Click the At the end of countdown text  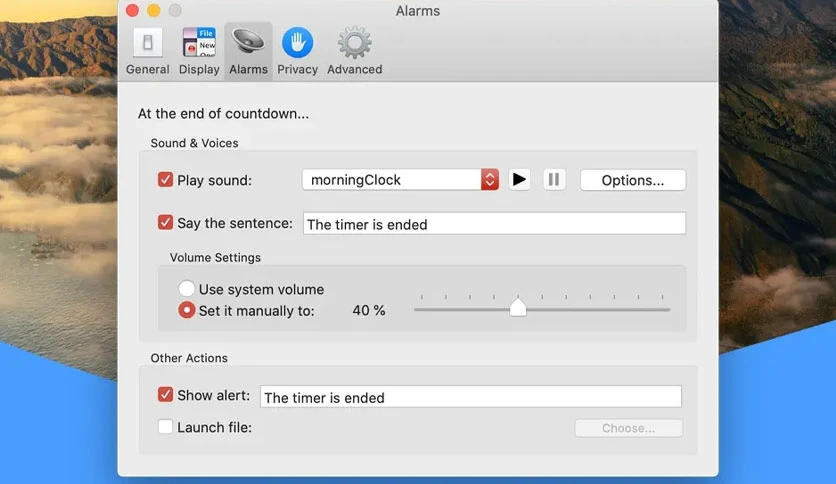click(x=223, y=114)
